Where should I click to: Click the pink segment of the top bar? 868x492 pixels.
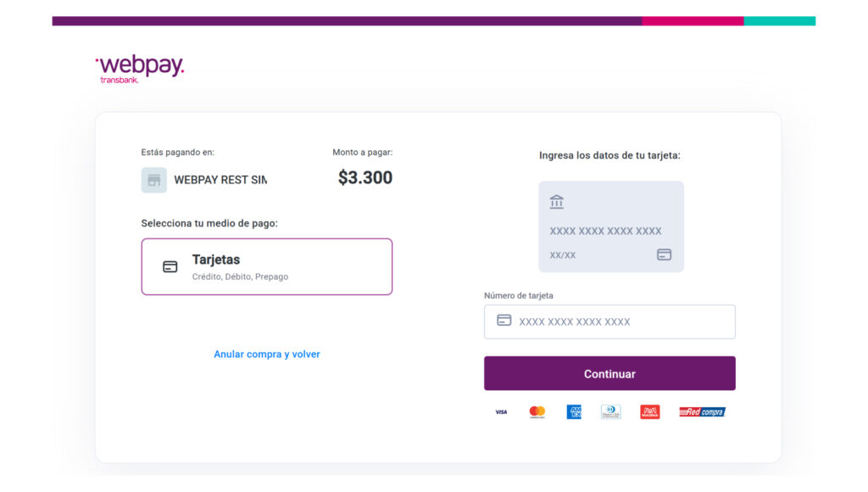(693, 21)
